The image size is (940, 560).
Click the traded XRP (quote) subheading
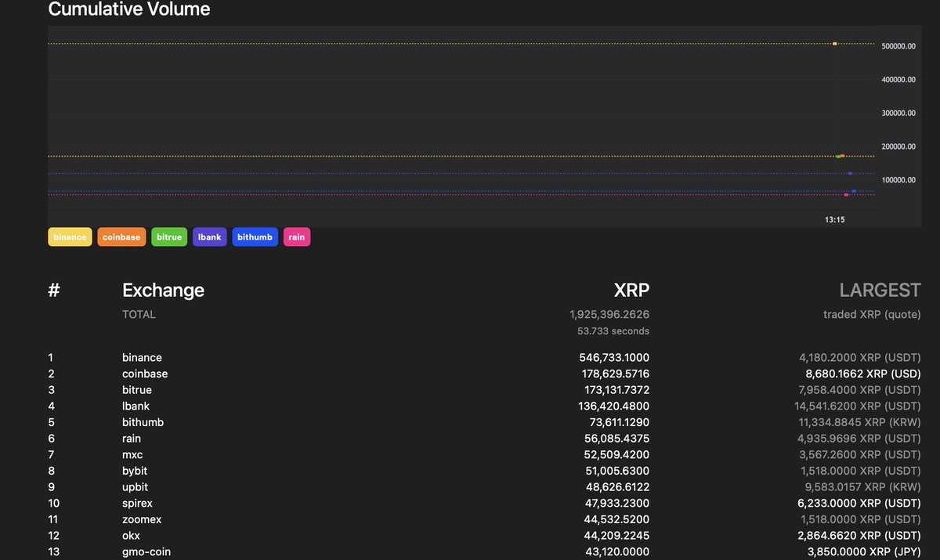pyautogui.click(x=872, y=314)
